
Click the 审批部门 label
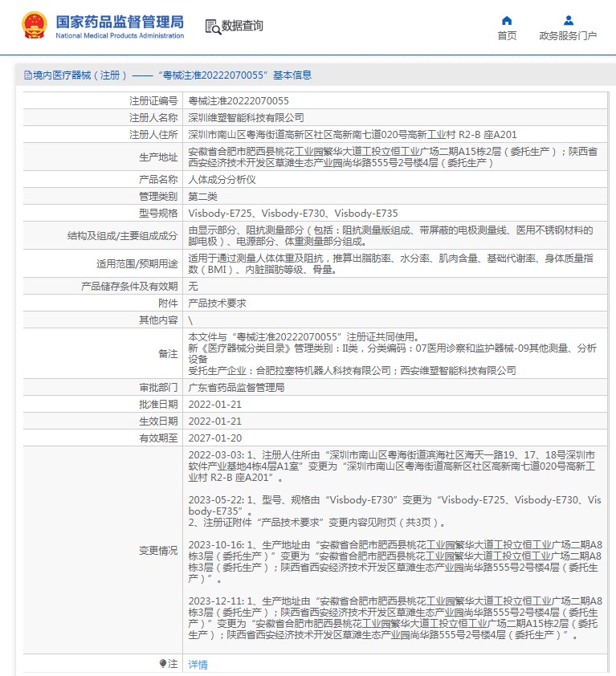158,387
